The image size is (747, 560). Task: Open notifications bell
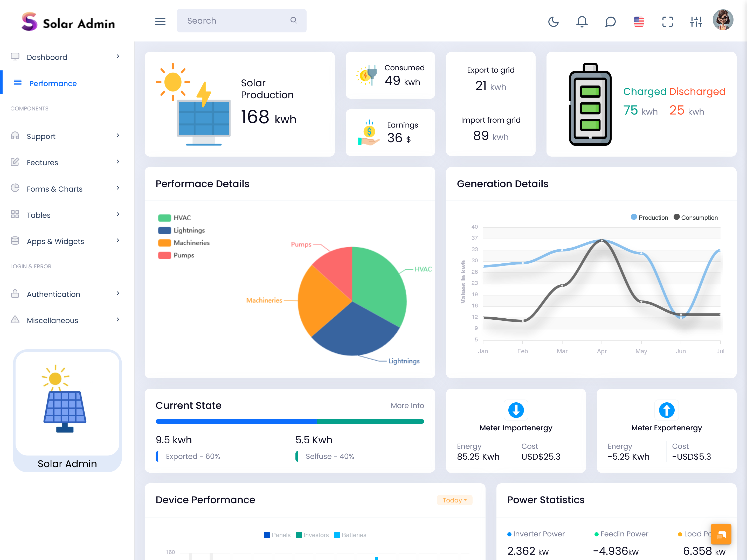tap(582, 22)
